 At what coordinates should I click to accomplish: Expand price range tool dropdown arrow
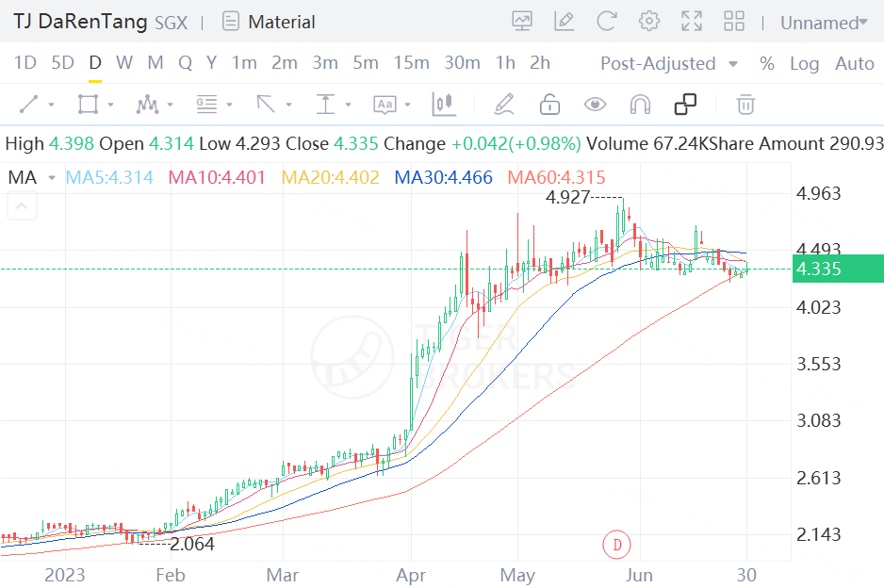coord(348,105)
